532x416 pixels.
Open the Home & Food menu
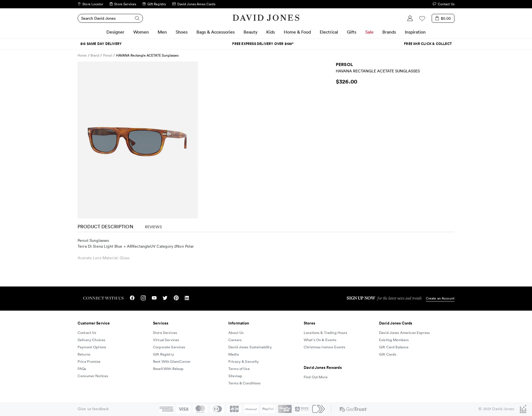(x=297, y=32)
